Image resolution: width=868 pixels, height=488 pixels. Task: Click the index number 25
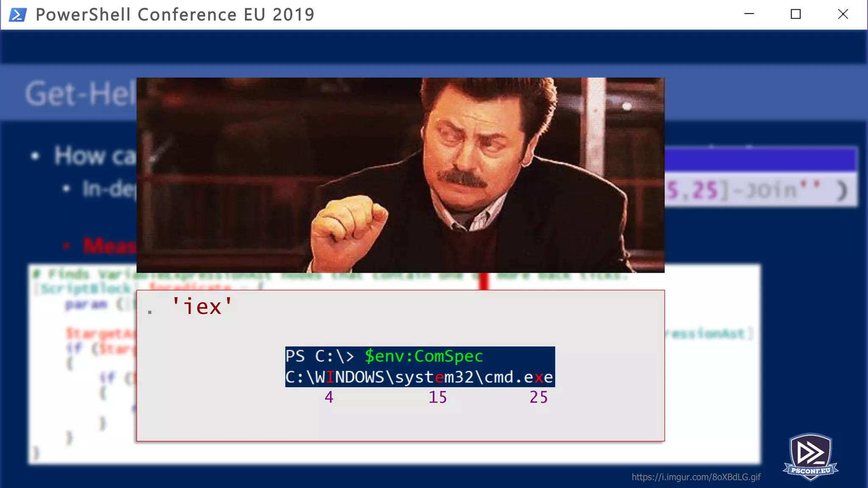538,397
